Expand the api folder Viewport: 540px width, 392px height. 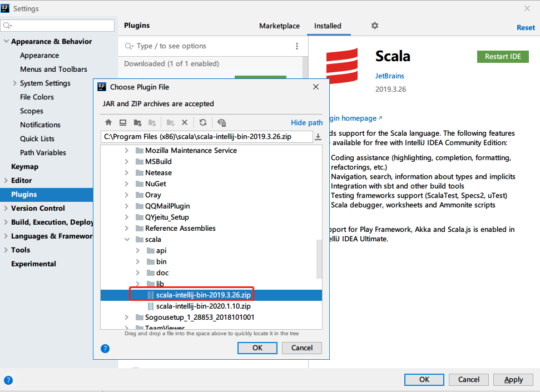[138, 250]
